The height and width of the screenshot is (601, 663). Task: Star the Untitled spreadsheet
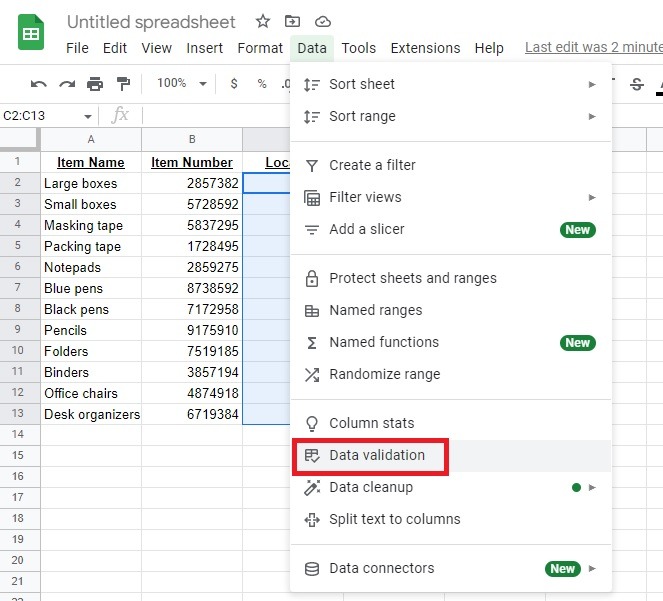coord(263,21)
